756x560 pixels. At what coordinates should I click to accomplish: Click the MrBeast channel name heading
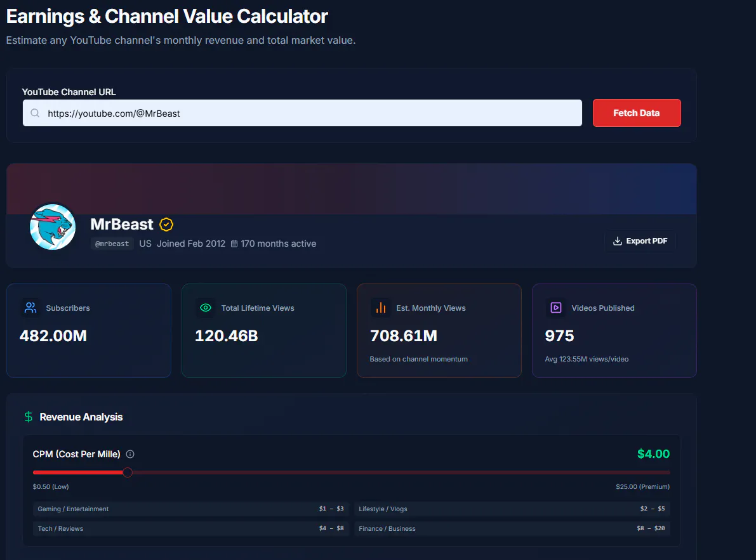121,225
